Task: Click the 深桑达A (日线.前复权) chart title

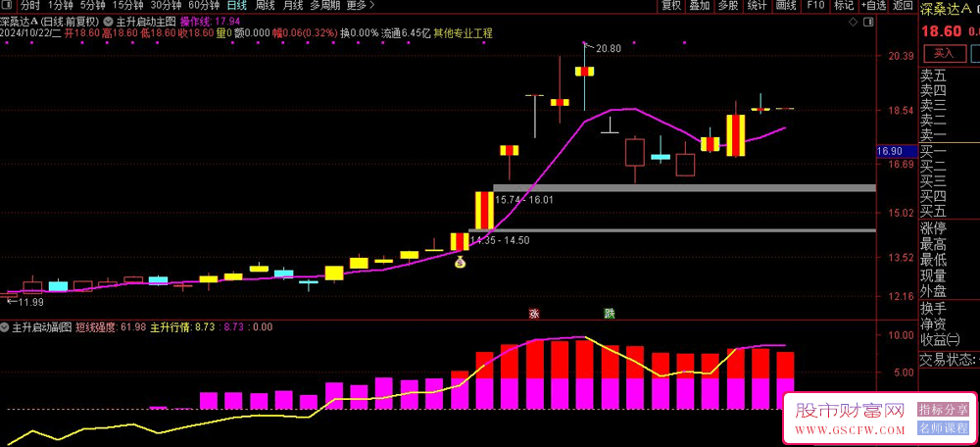Action: tap(51, 22)
